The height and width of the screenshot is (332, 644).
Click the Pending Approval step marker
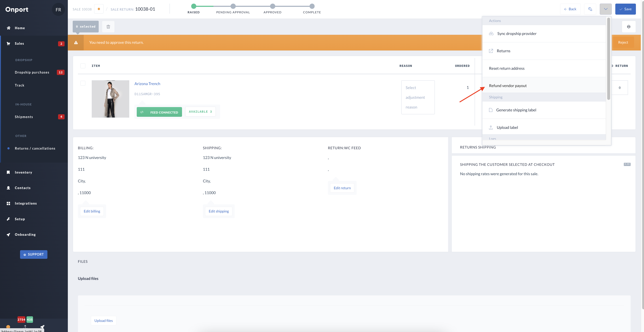tap(233, 6)
